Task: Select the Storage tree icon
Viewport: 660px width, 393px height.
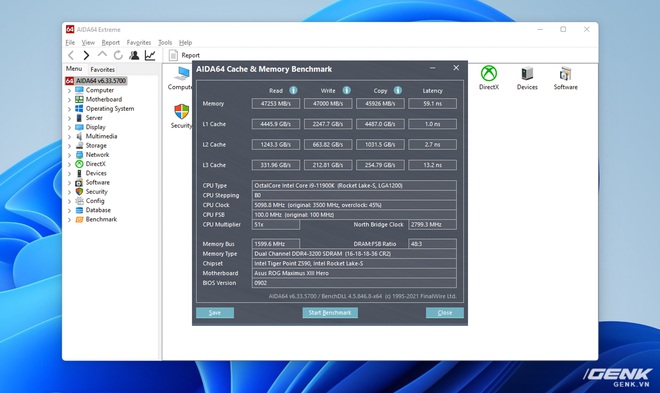Action: click(79, 146)
